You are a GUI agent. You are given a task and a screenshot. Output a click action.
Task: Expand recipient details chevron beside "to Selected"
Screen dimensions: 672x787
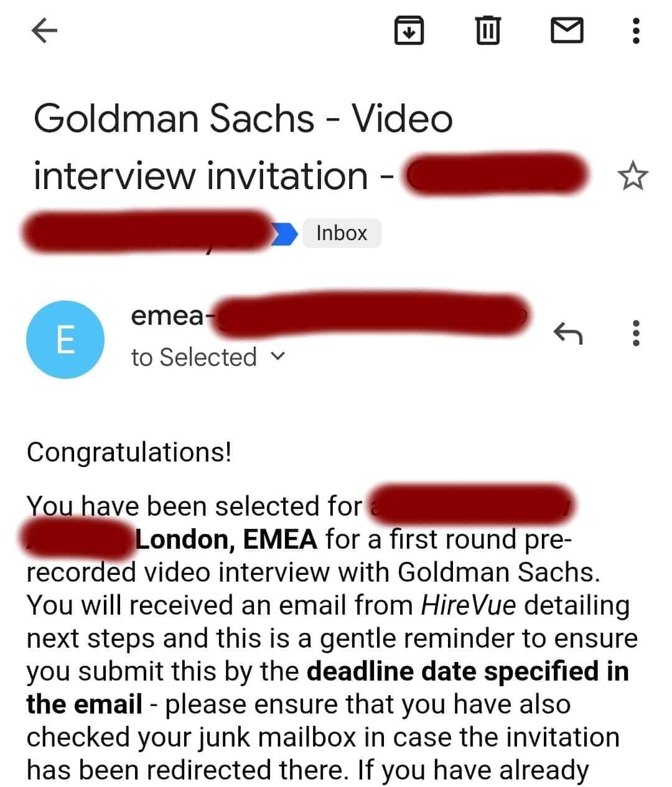(x=279, y=356)
